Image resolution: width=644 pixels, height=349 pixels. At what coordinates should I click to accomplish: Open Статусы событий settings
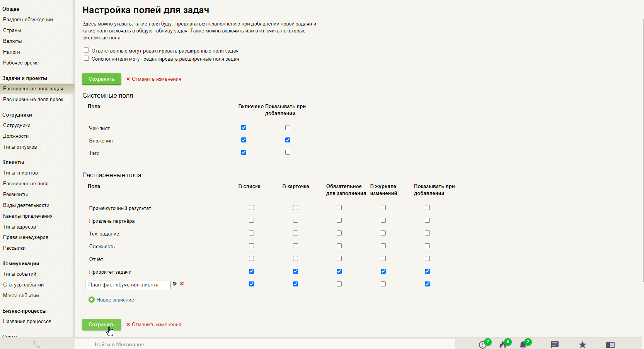point(24,285)
